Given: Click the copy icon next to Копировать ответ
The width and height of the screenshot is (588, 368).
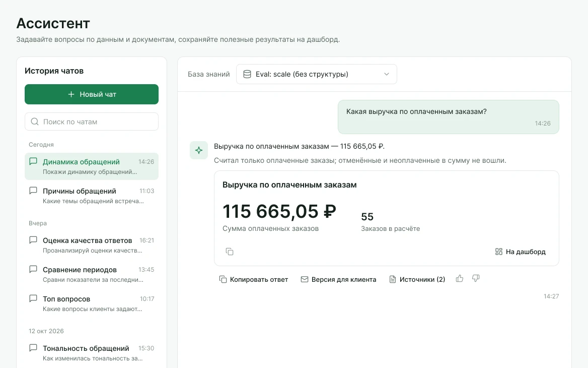Looking at the screenshot, I should click(x=223, y=279).
